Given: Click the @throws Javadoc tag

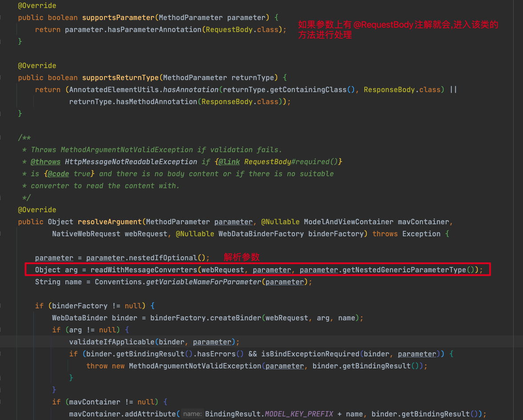Looking at the screenshot, I should coord(46,162).
